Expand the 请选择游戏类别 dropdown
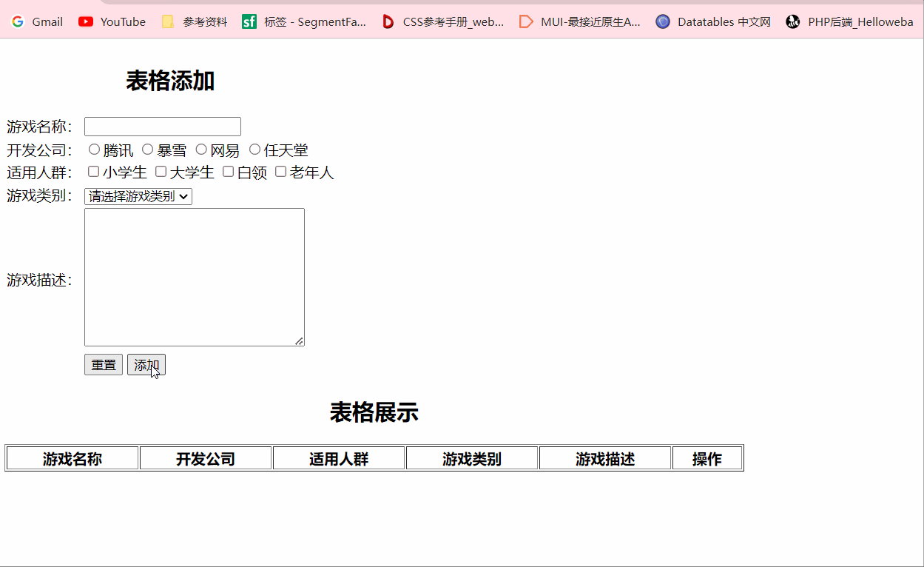The image size is (924, 567). (x=138, y=196)
